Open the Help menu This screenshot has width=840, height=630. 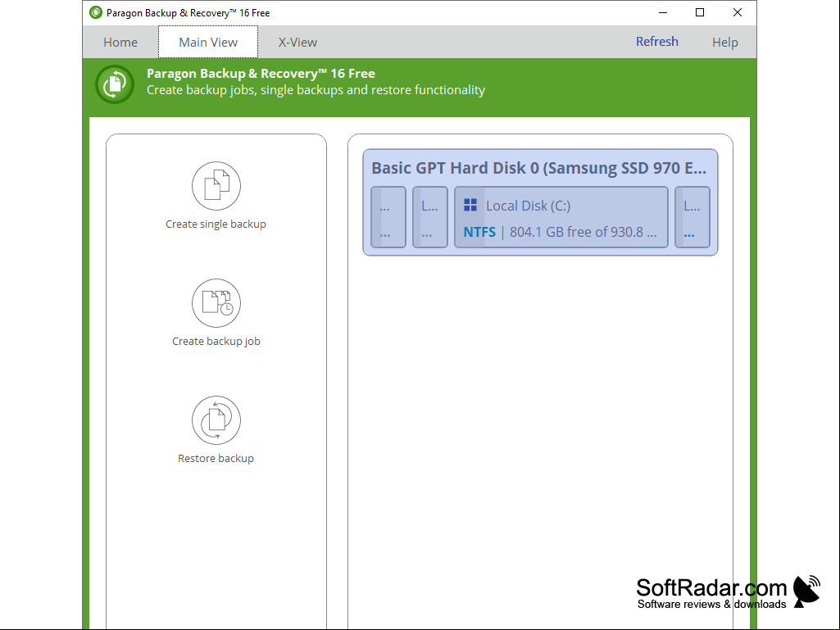(x=724, y=43)
